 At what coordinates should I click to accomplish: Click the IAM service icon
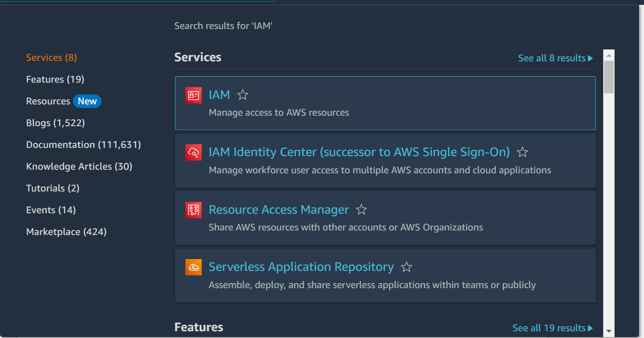point(194,95)
